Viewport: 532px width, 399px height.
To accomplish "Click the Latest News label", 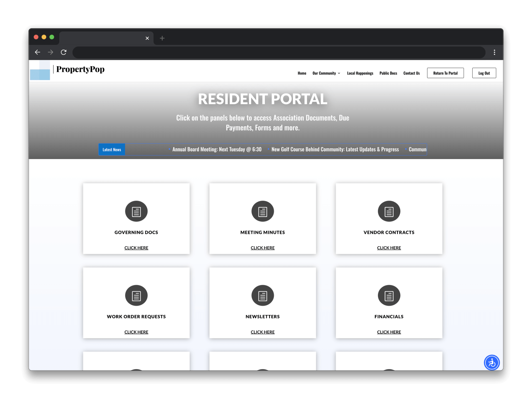I will [112, 149].
